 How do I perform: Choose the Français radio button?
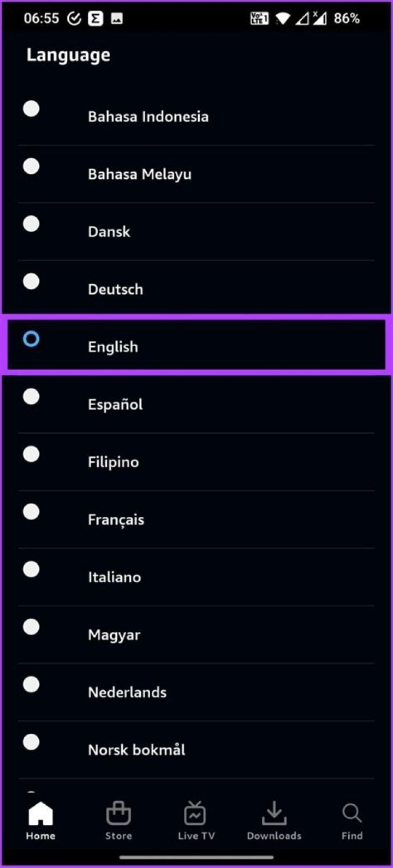[x=31, y=511]
